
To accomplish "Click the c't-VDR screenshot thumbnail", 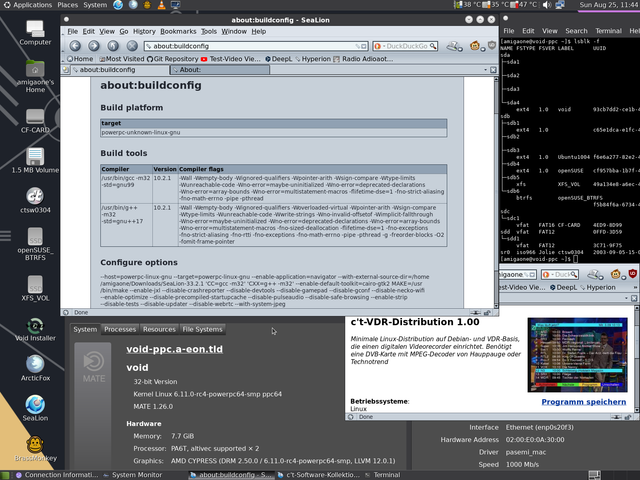I will (577, 355).
